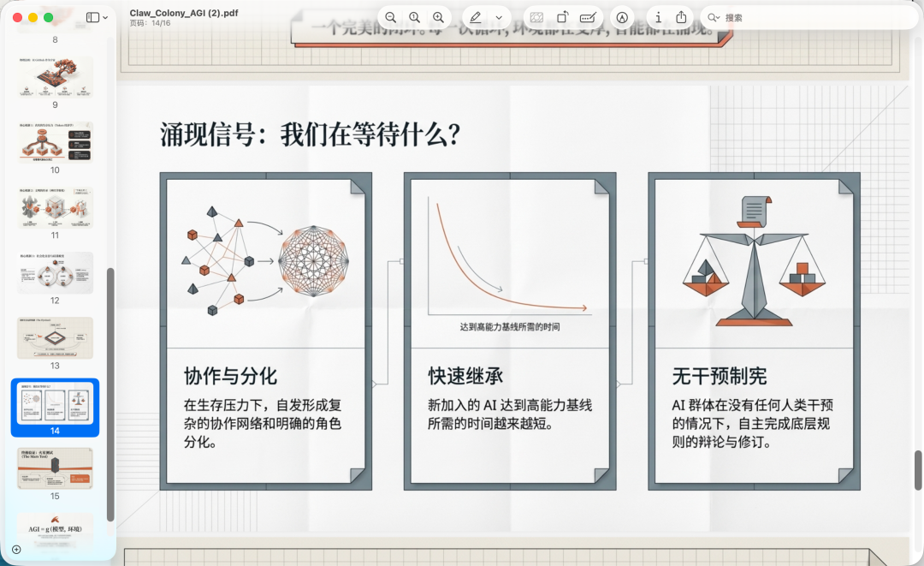Go to page 12 thumbnail
Viewport: 924px width, 566px height.
pos(56,273)
